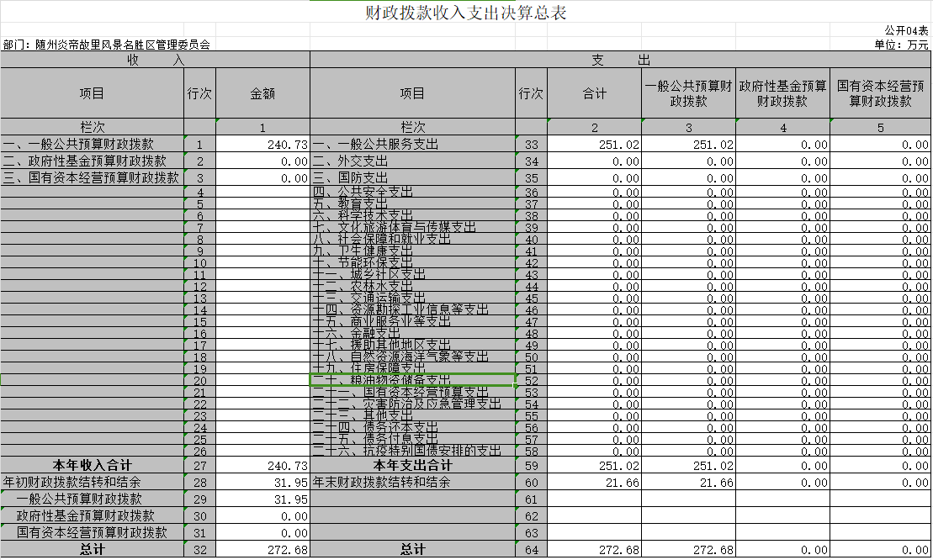Select the income row 一、一般公共预算财政拨款
933x560 pixels.
coord(93,144)
